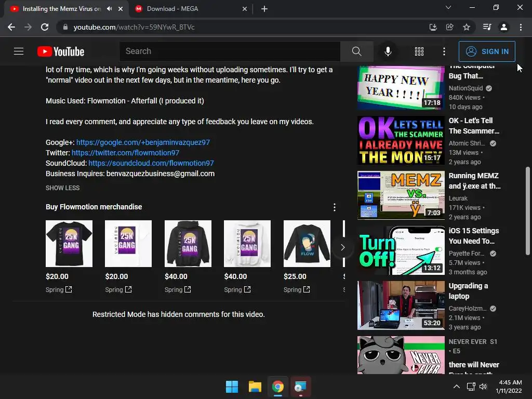Open File Explorer from taskbar
The width and height of the screenshot is (532, 399).
[x=255, y=387]
